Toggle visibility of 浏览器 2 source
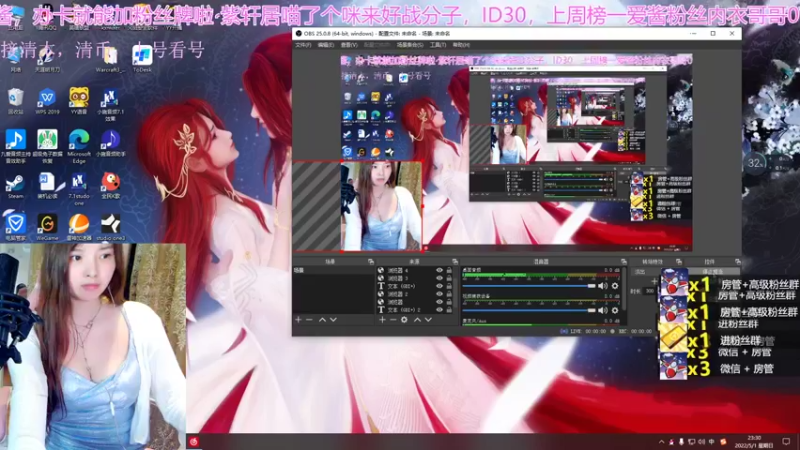The height and width of the screenshot is (450, 800). click(439, 294)
